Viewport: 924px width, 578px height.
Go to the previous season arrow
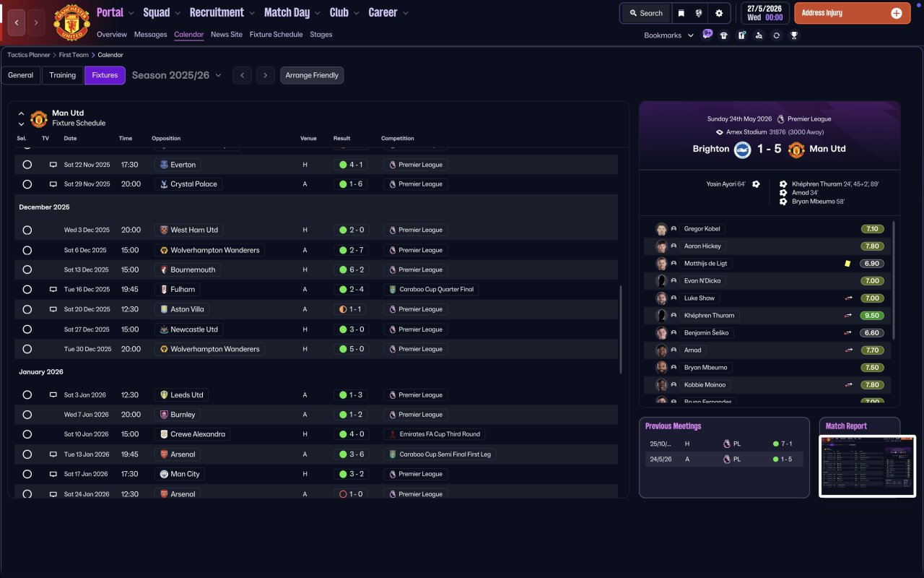[242, 75]
